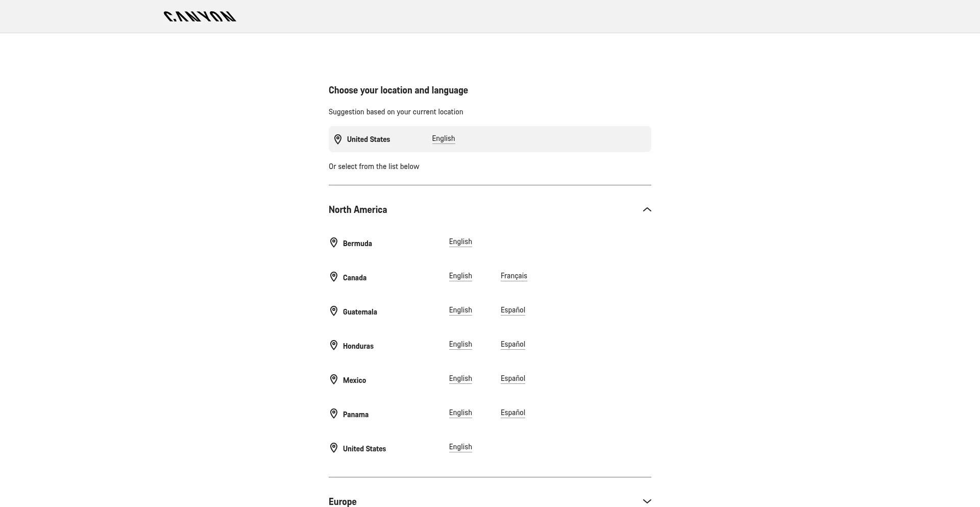Collapse the North America chevron
Image resolution: width=980 pixels, height=507 pixels.
(x=647, y=210)
